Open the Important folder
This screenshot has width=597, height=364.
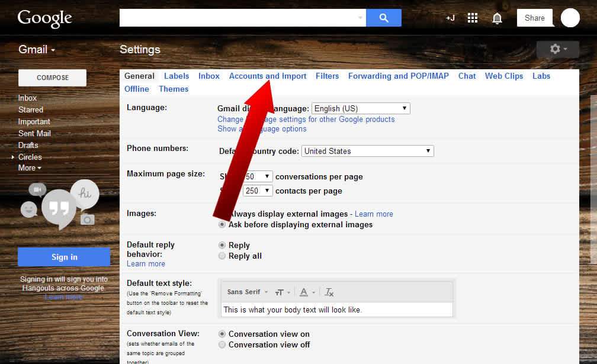point(34,121)
